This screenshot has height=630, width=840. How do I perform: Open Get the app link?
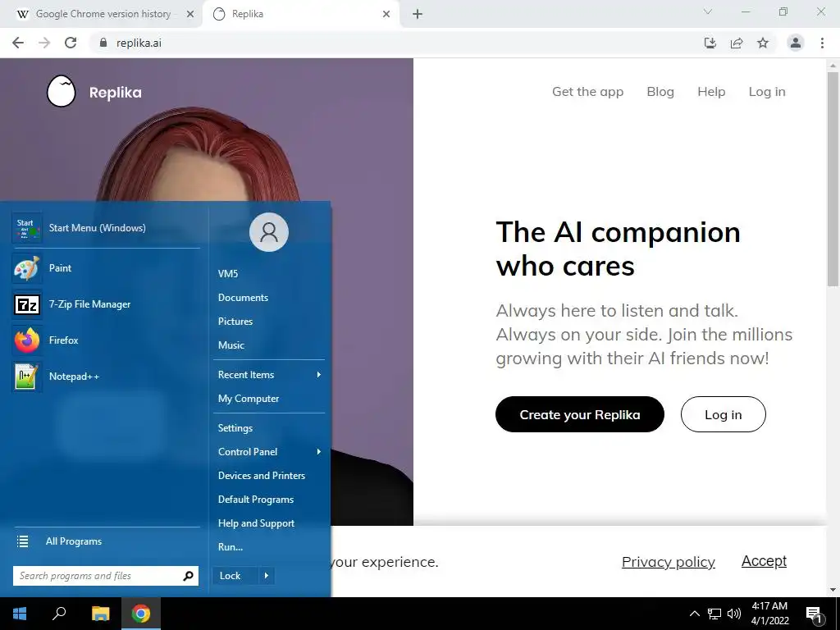click(587, 92)
